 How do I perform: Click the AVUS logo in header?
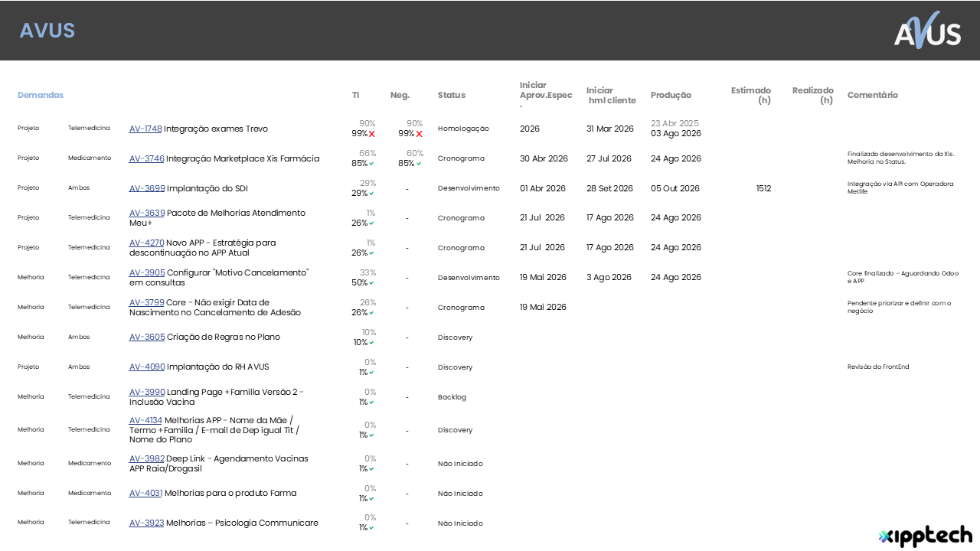(x=928, y=31)
